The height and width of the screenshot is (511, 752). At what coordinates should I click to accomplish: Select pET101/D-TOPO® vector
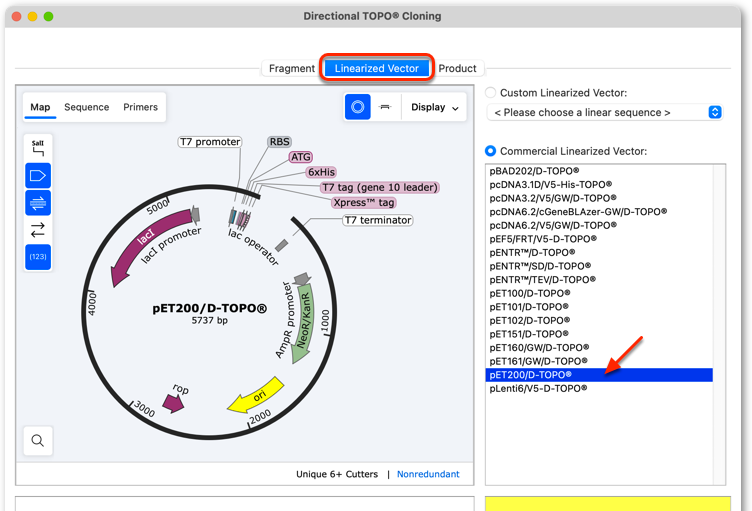pos(599,307)
